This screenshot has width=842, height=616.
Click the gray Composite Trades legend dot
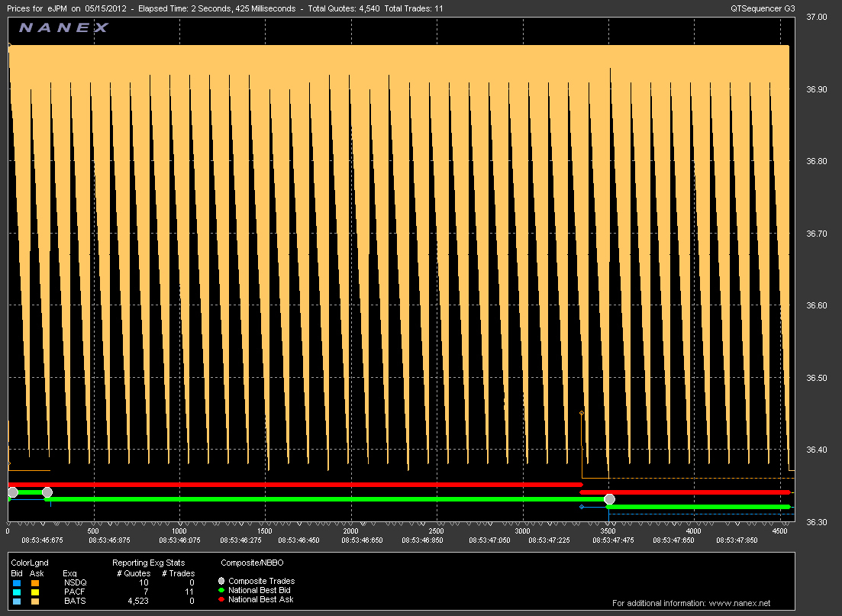(221, 581)
